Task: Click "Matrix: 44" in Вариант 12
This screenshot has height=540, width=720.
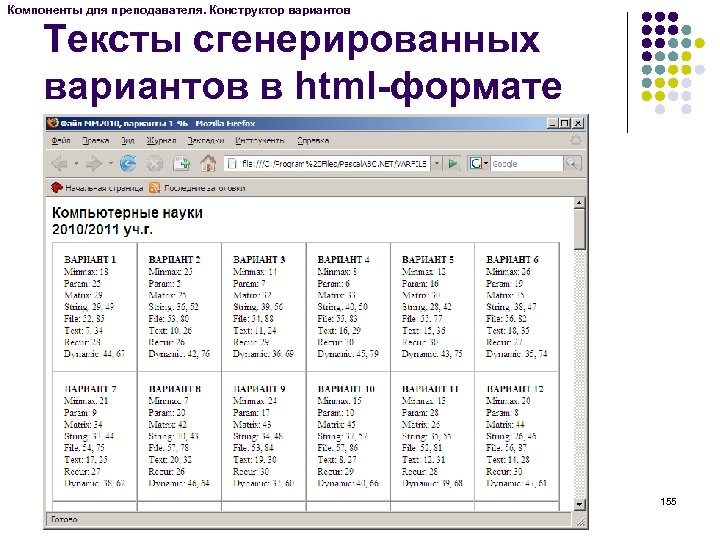Action: (x=505, y=424)
